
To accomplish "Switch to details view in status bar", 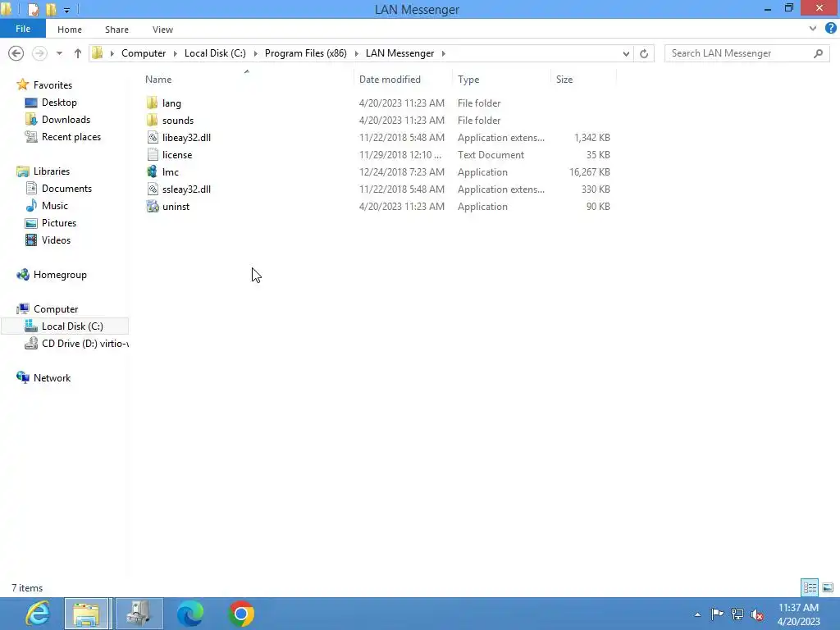I will tap(810, 587).
